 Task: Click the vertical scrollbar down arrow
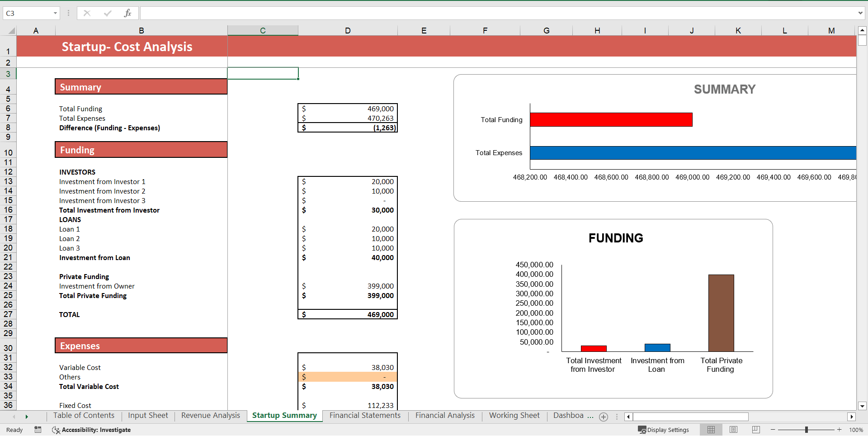click(862, 406)
